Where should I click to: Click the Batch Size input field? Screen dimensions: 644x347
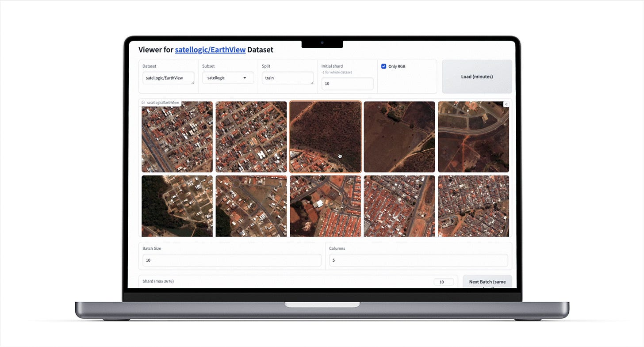coord(232,260)
